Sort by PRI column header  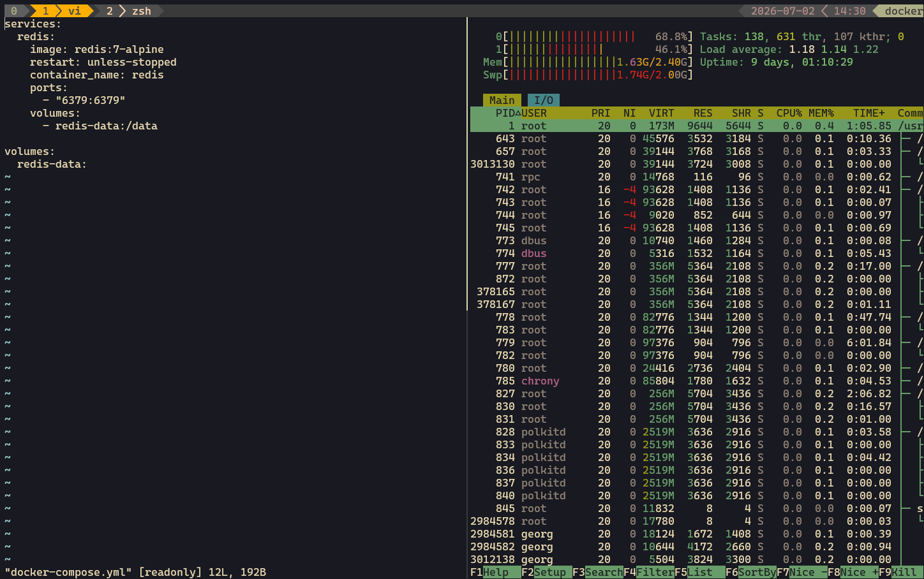601,113
